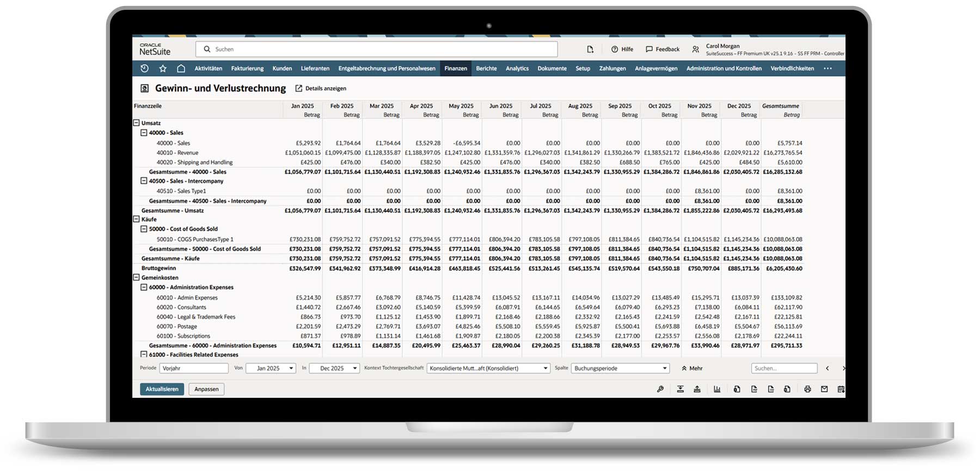Click the Gesamtsumme - Umsatz row label
The width and height of the screenshot is (980, 473).
[173, 210]
